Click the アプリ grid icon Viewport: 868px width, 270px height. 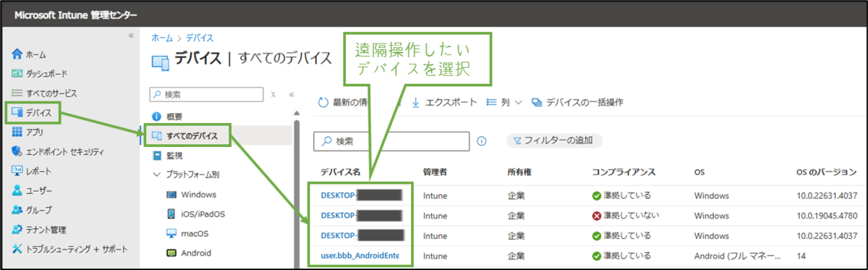18,132
